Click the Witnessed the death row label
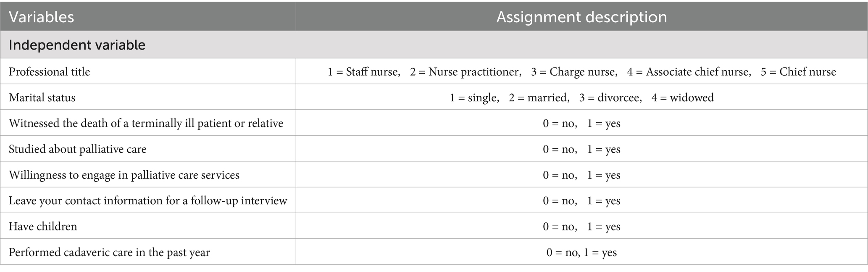 coord(146,123)
